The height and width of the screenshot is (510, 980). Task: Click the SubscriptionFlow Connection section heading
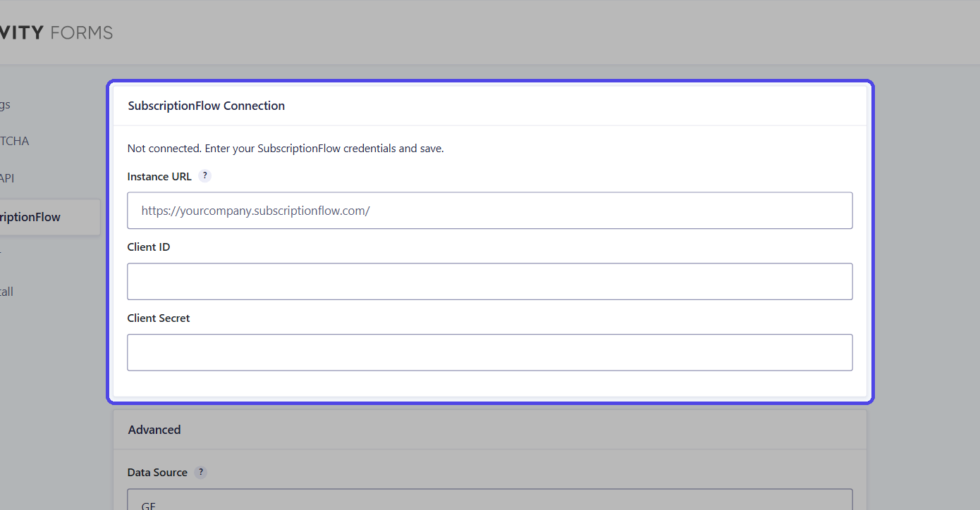pyautogui.click(x=207, y=106)
